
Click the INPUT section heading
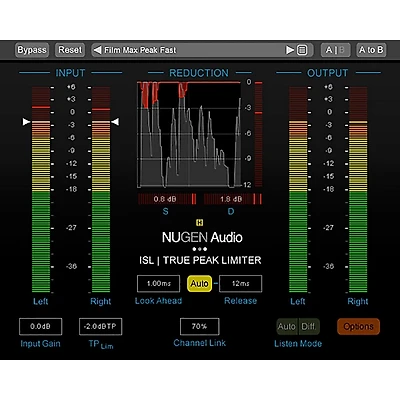[x=70, y=73]
